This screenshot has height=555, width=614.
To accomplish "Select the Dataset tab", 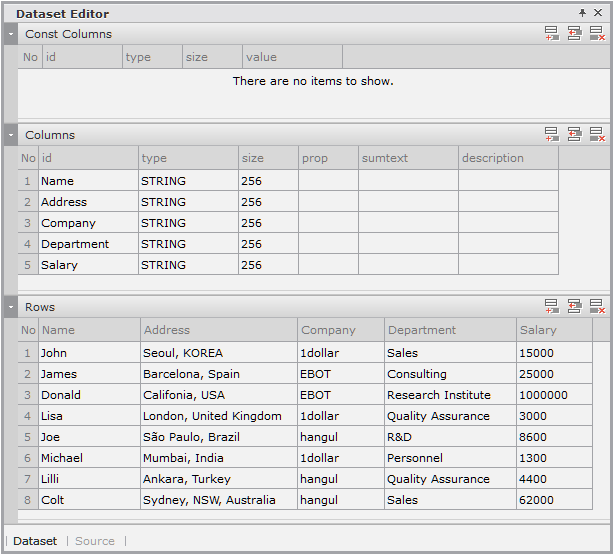I will pos(35,541).
